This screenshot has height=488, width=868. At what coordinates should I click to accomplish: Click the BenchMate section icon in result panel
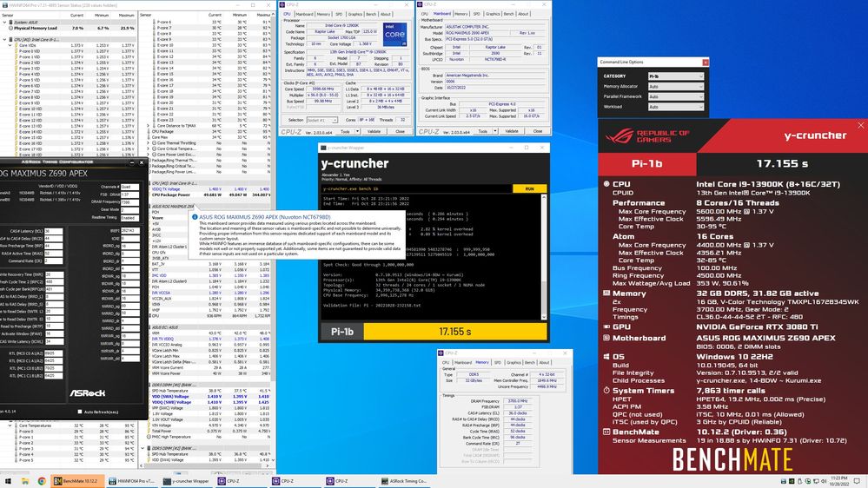tap(606, 432)
